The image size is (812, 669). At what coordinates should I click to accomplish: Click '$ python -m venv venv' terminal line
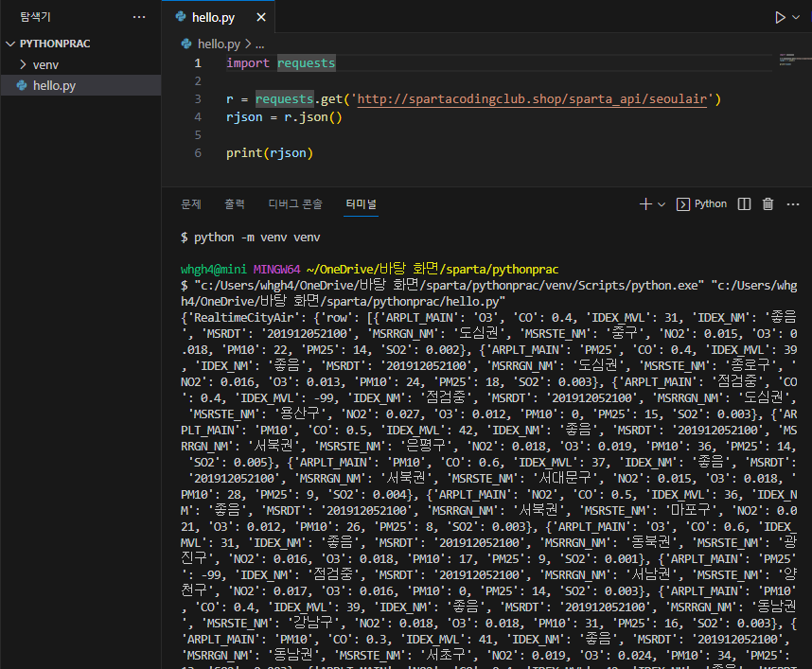(x=250, y=238)
